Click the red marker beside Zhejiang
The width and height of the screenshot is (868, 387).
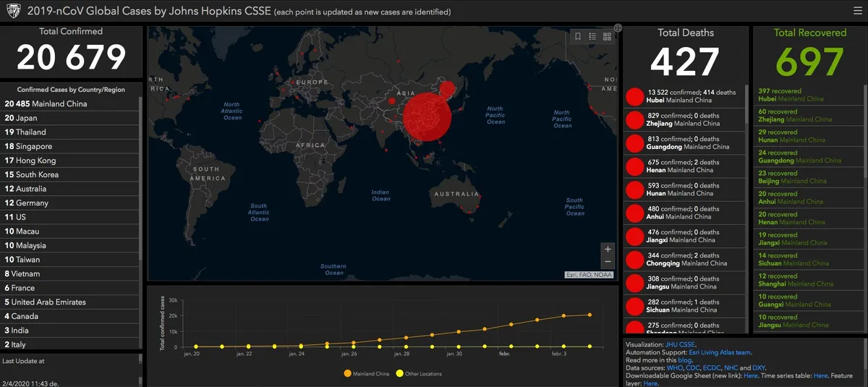(x=634, y=119)
